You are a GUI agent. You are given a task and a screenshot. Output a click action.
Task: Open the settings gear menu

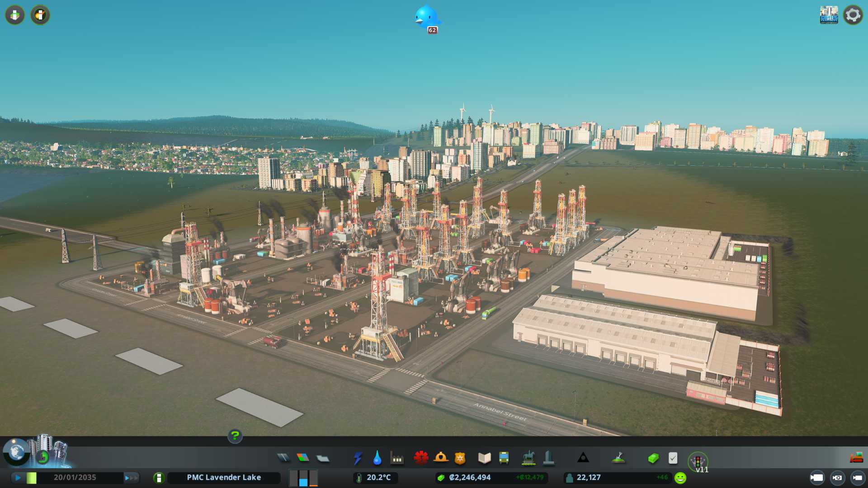853,15
